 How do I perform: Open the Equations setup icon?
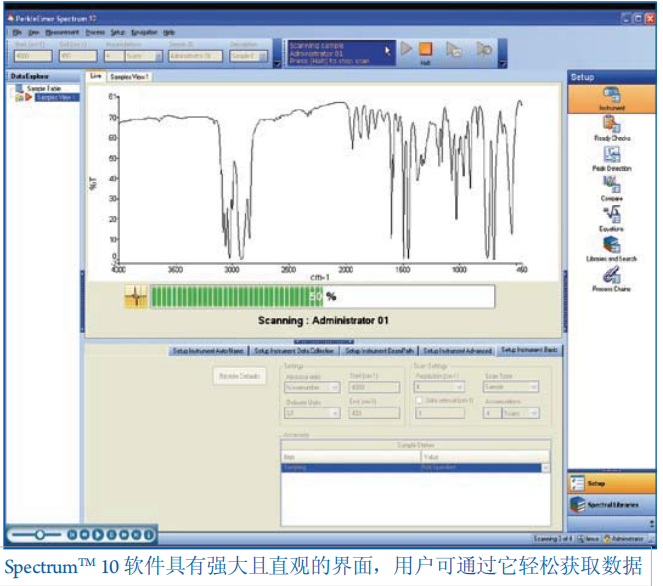612,214
